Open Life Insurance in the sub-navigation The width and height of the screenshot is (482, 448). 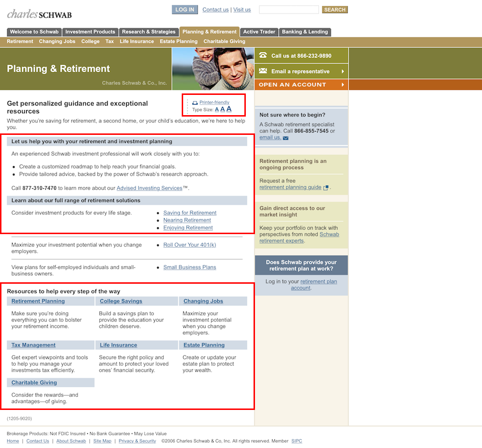(137, 41)
